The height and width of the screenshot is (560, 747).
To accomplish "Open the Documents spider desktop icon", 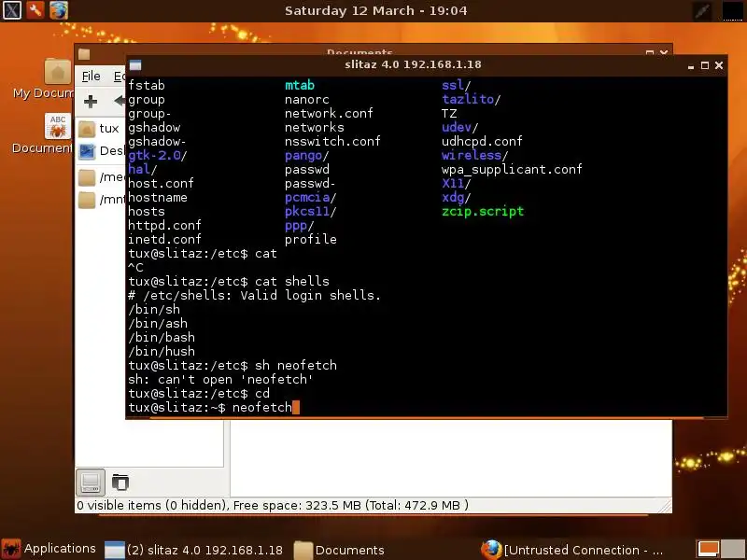I will coord(57,126).
